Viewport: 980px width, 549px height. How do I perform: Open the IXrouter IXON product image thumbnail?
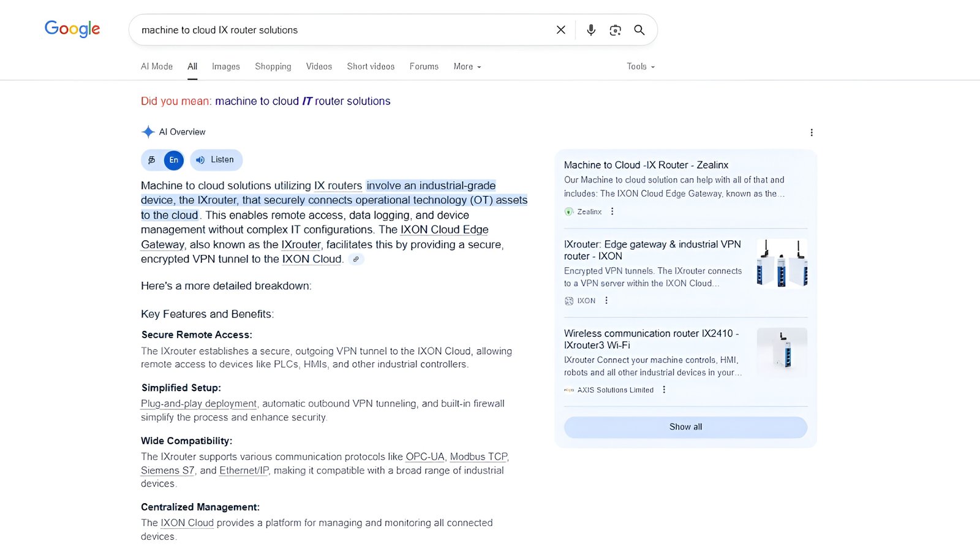(x=782, y=263)
